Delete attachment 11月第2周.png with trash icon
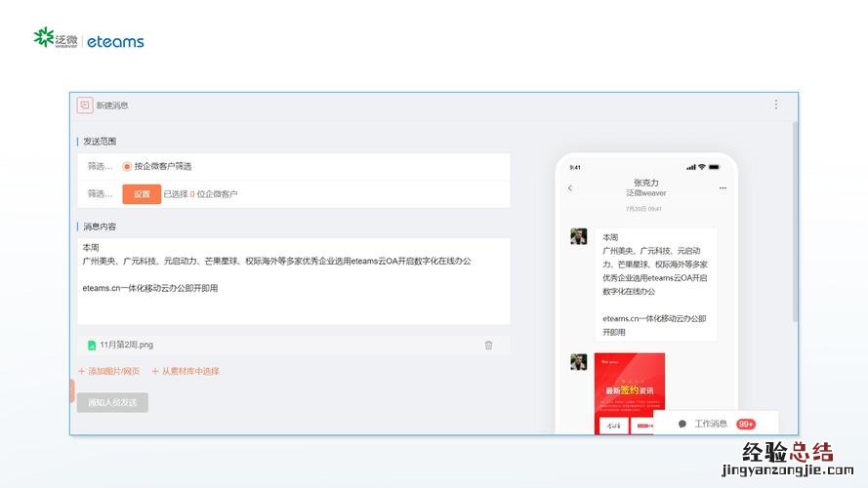This screenshot has height=488, width=868. (488, 346)
